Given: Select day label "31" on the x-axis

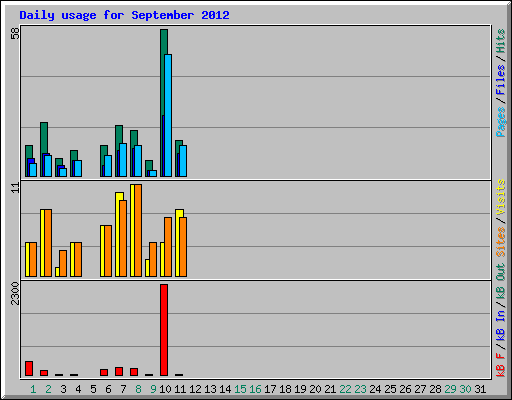Looking at the screenshot, I should [x=480, y=389].
